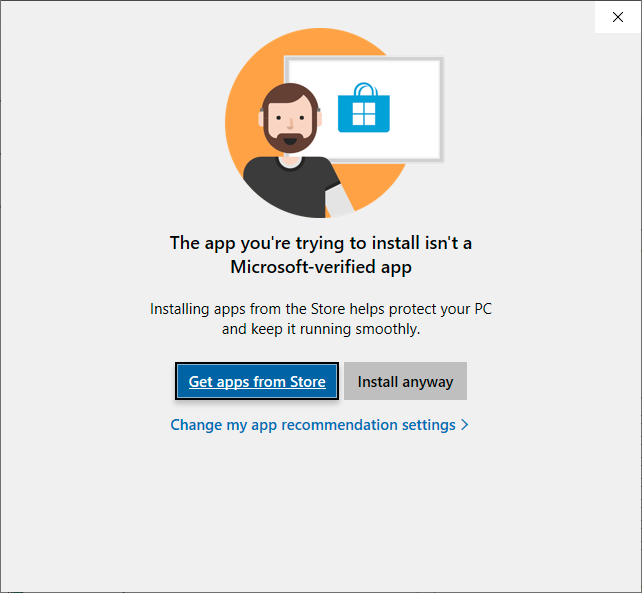Click the white paper in the man's hand
This screenshot has width=642, height=593.
[339, 201]
